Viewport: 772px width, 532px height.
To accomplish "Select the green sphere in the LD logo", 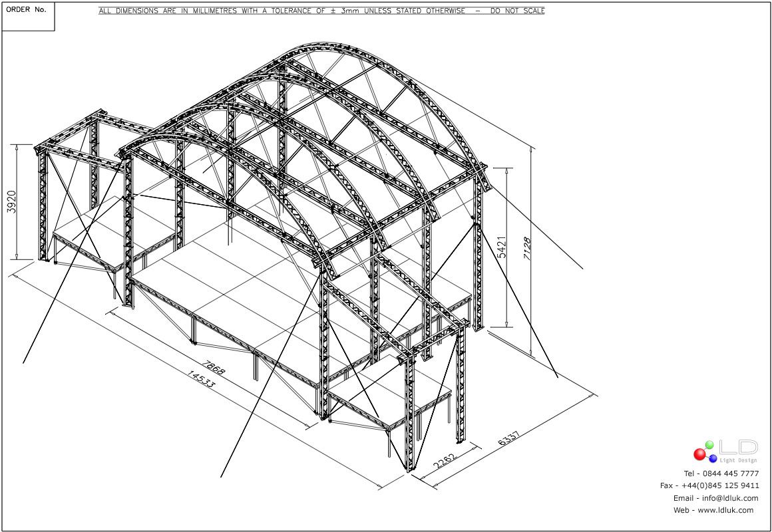I will tap(709, 444).
